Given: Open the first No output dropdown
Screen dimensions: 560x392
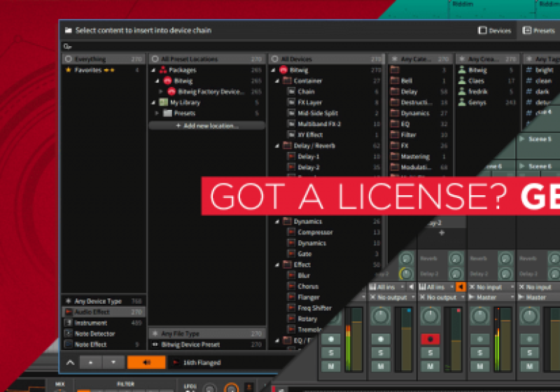Looking at the screenshot, I should coord(392,297).
